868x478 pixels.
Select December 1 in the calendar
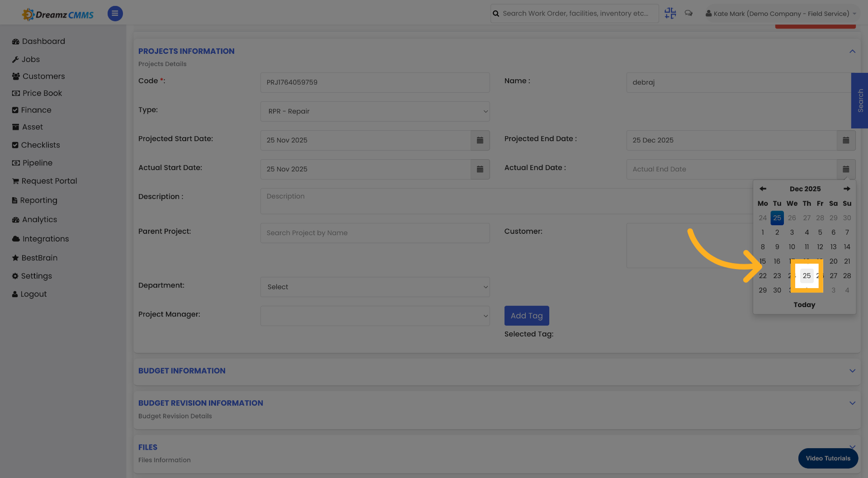pyautogui.click(x=763, y=232)
